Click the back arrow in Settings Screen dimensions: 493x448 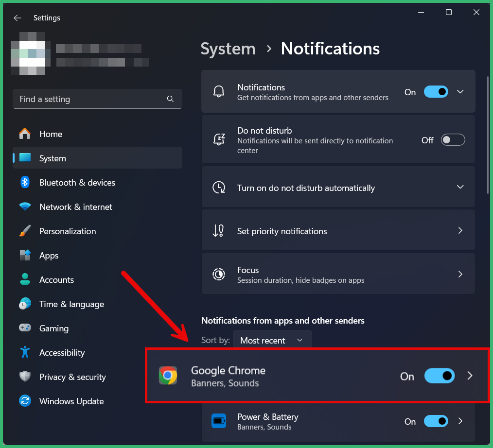[18, 18]
